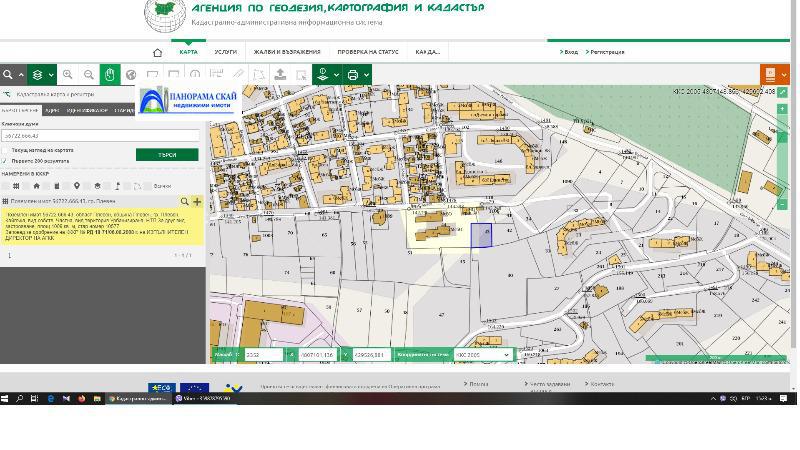800x450 pixels.
Task: Open the 'УСЛУГИ' menu item
Action: tap(226, 52)
